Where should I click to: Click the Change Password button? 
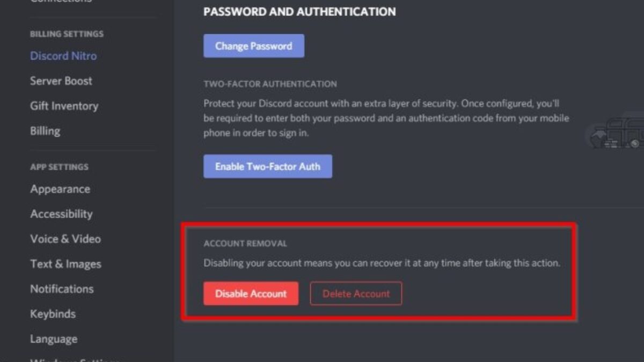point(254,46)
